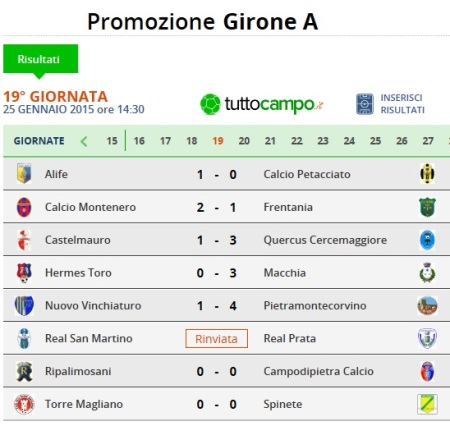Click the Calcio Petacciato yellow-black crest
This screenshot has width=450, height=426.
click(427, 174)
